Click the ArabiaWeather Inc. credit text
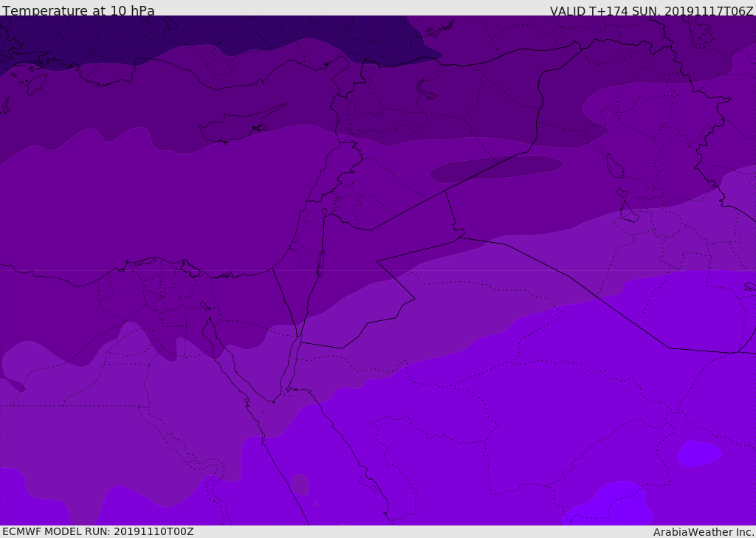The image size is (756, 538). [x=704, y=532]
